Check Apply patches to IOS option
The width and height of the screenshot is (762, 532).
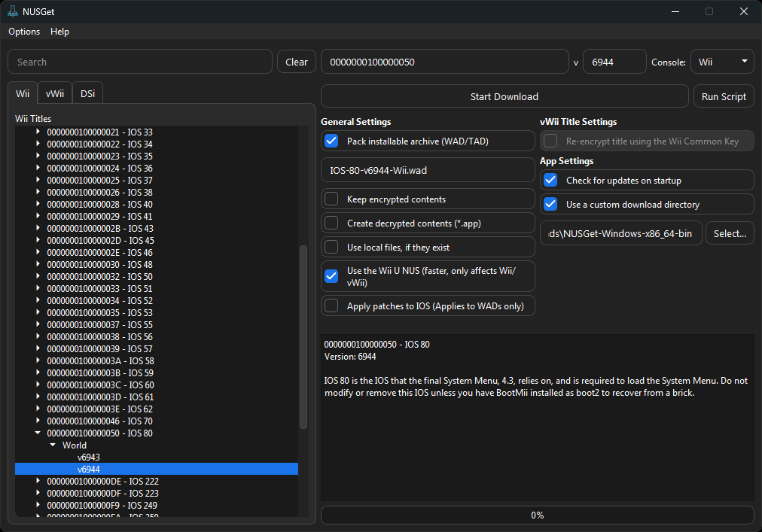point(331,306)
